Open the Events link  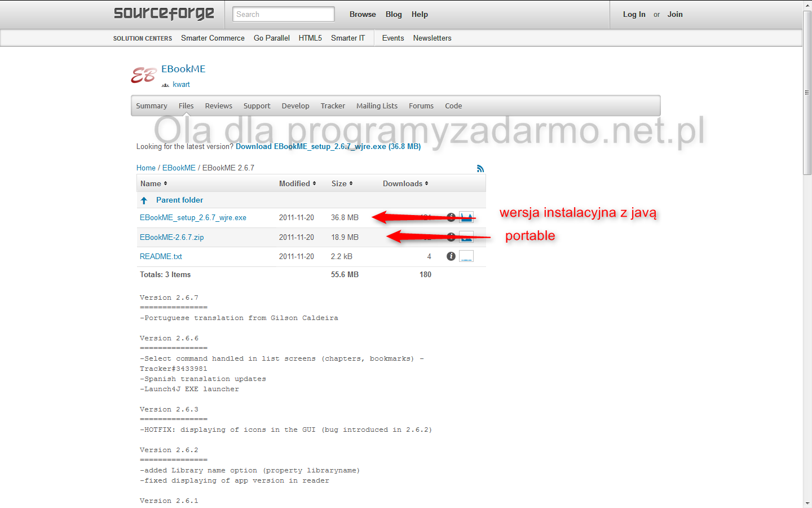393,38
